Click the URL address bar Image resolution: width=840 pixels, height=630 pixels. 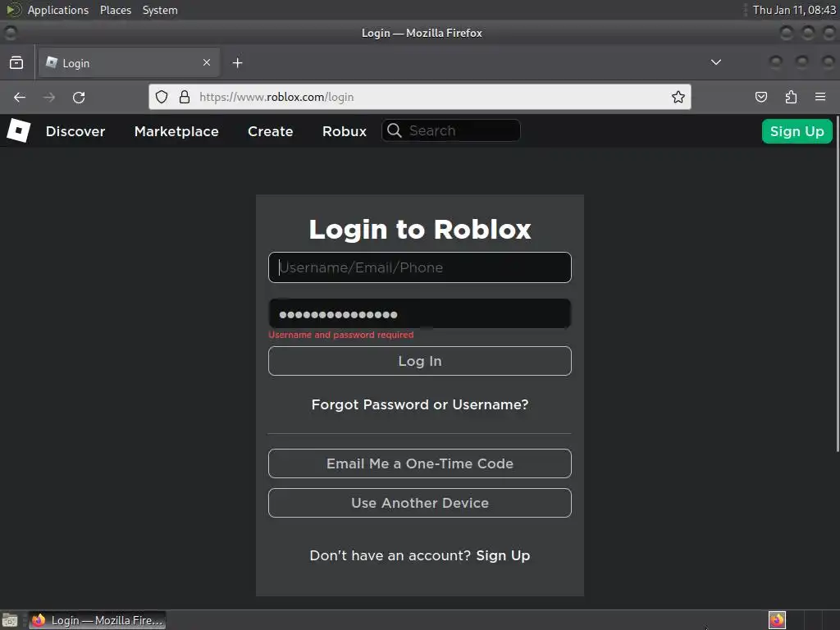pos(419,97)
